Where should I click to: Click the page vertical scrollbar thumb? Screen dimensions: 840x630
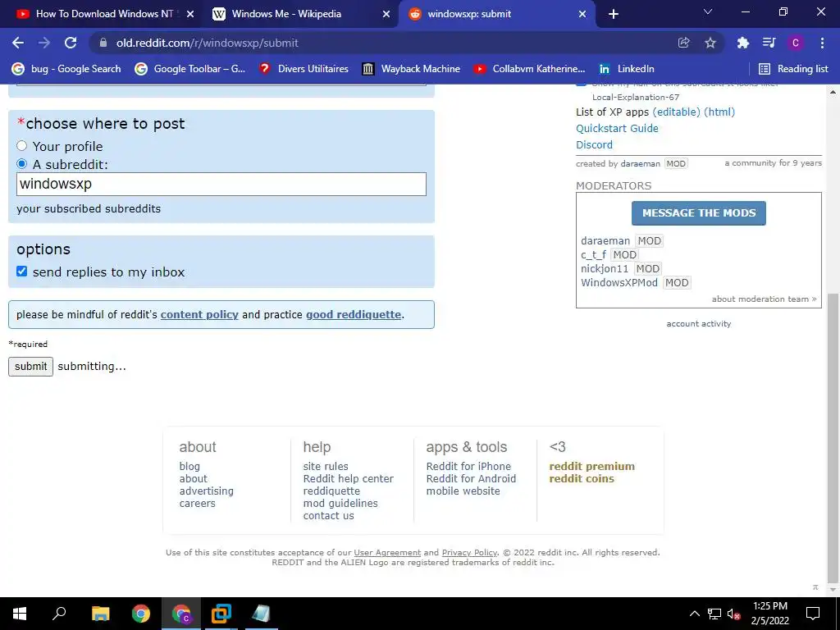pos(833,437)
